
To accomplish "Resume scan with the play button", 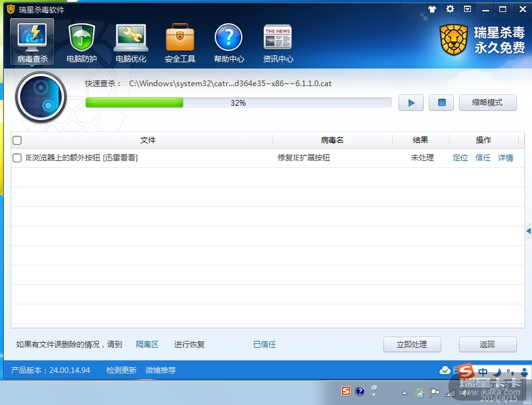I will (411, 103).
